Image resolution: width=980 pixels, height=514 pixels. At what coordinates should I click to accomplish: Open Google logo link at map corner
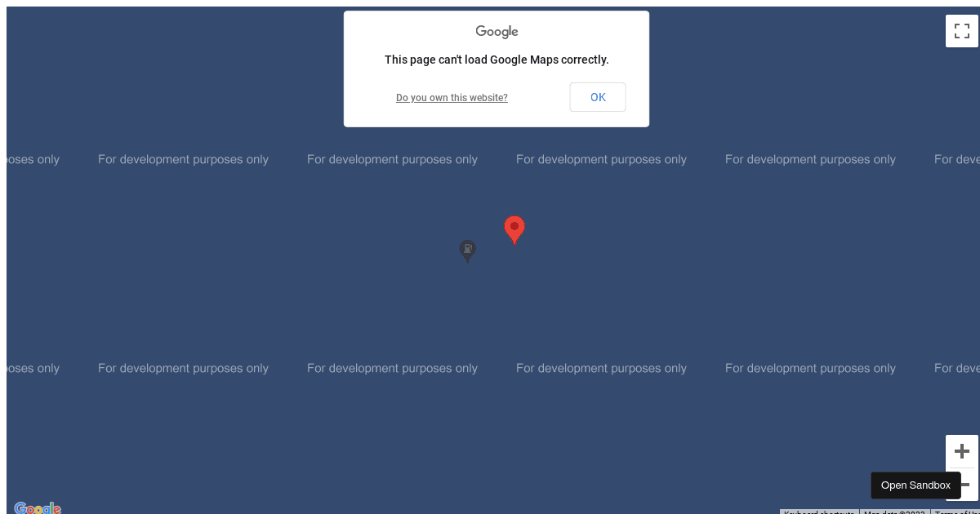coord(38,508)
